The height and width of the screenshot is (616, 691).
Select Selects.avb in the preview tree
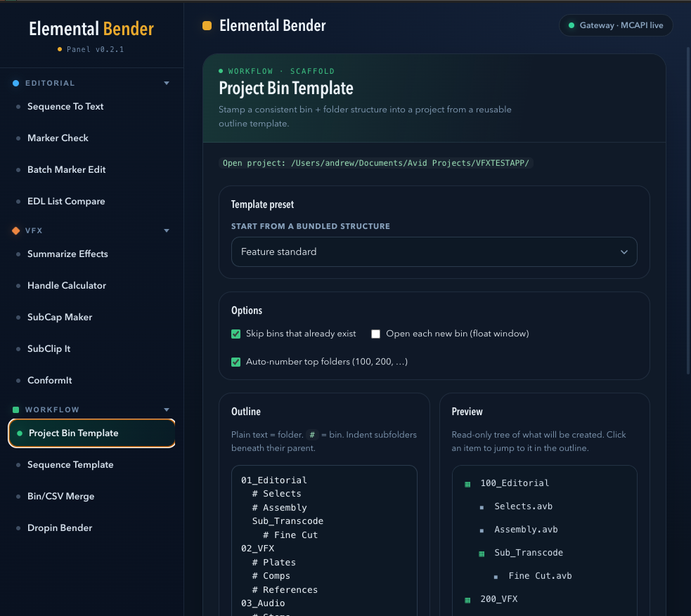523,506
